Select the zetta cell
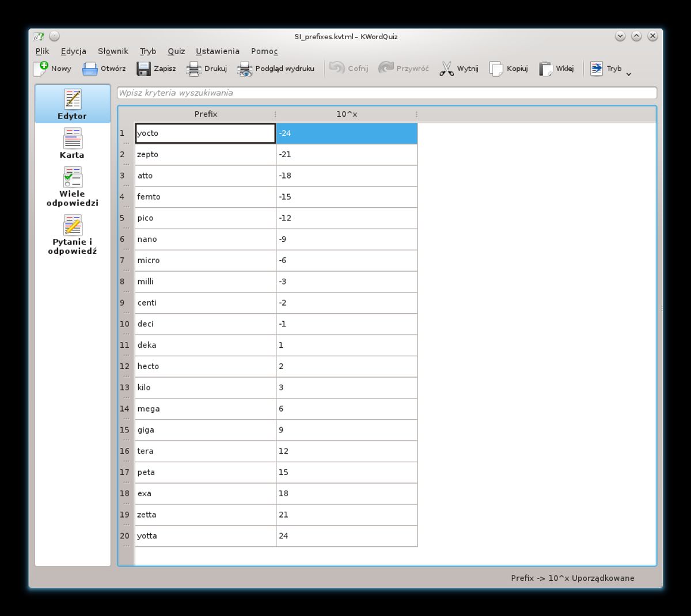Image resolution: width=691 pixels, height=616 pixels. pyautogui.click(x=206, y=515)
